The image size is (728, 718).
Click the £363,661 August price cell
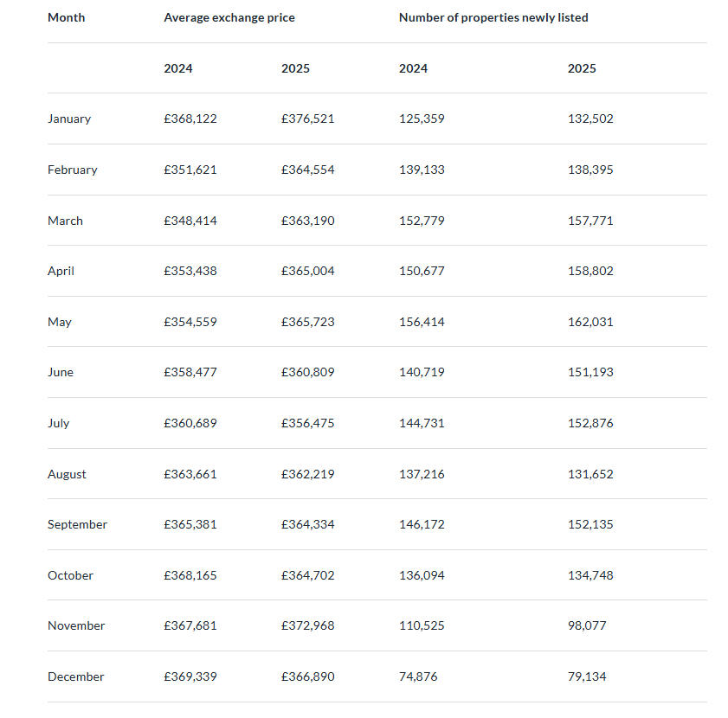[190, 474]
